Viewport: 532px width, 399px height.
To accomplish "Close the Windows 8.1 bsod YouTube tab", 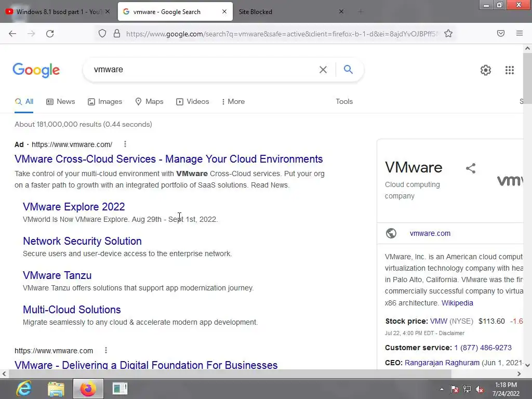I will 108,11.
